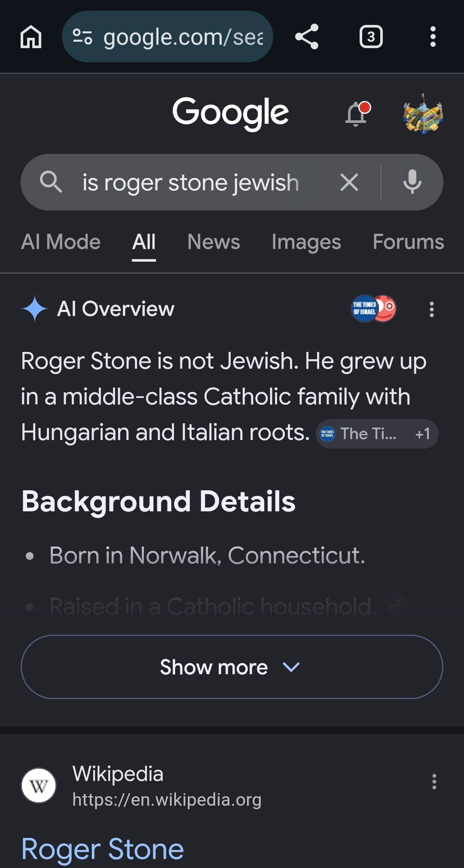
Task: Open the browser three-dot menu
Action: pyautogui.click(x=433, y=37)
